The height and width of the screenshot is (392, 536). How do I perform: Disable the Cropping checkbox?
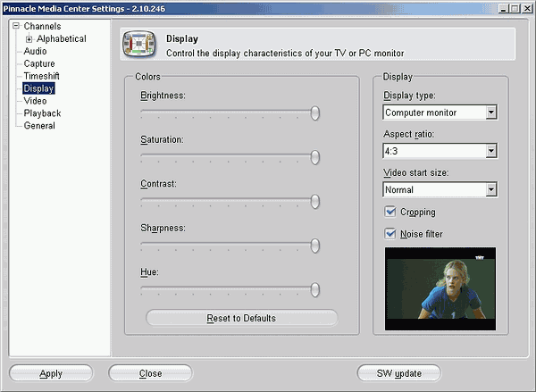coord(390,212)
